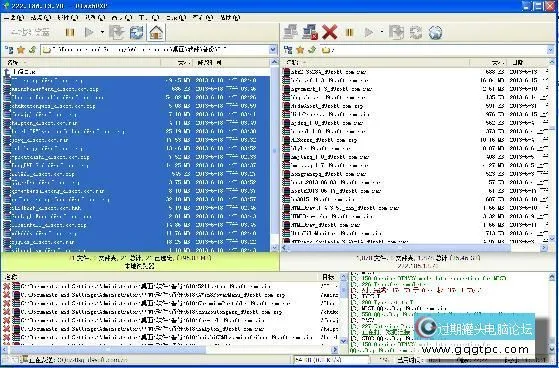This screenshot has width=559, height=368.
Task: Select the parent directory row in local pane
Action: coord(137,72)
